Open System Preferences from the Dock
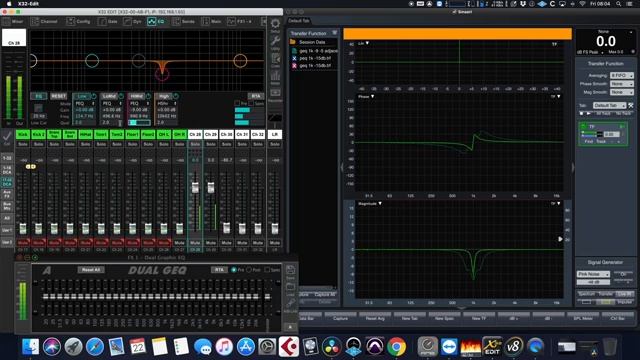The height and width of the screenshot is (360, 640). pyautogui.click(x=267, y=347)
